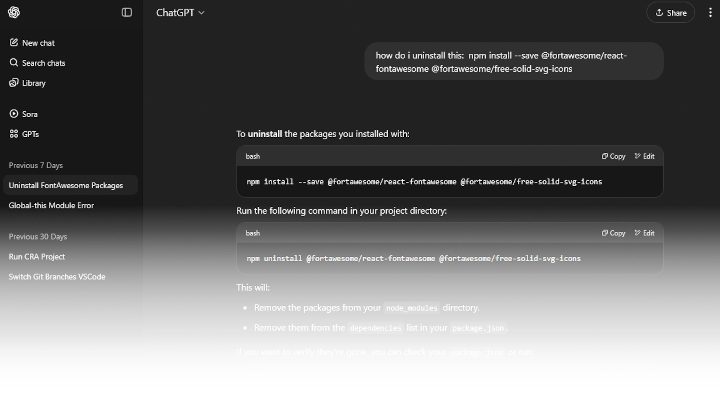The width and height of the screenshot is (720, 399).
Task: Click the npm uninstall command text
Action: [413, 259]
